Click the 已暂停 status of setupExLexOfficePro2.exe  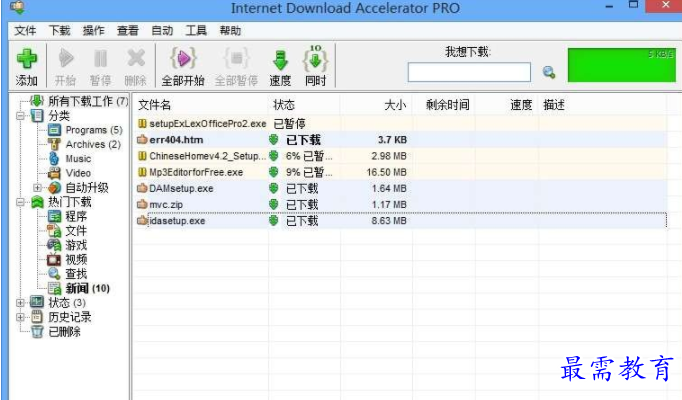pos(290,123)
